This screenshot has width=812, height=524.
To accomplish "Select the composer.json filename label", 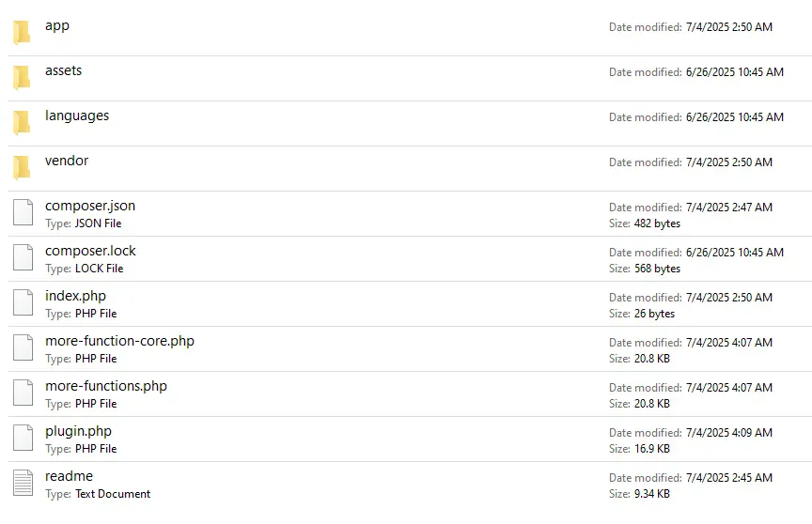I will [90, 206].
